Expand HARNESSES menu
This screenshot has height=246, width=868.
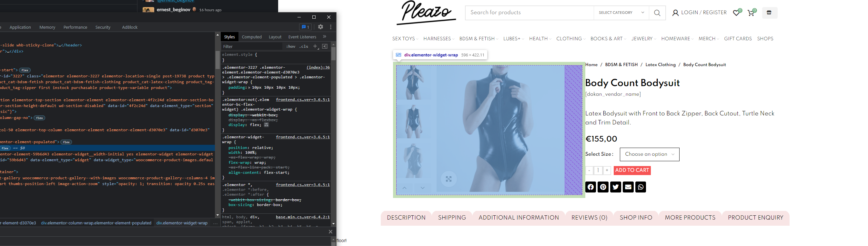pyautogui.click(x=439, y=39)
